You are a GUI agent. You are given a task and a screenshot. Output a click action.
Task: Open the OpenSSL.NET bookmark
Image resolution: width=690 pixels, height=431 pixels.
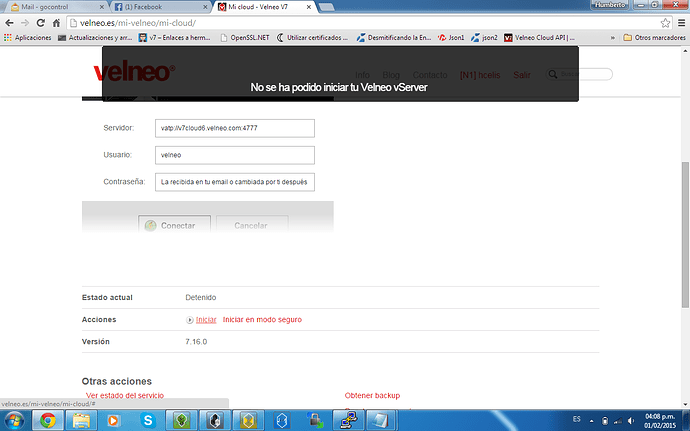pyautogui.click(x=245, y=38)
